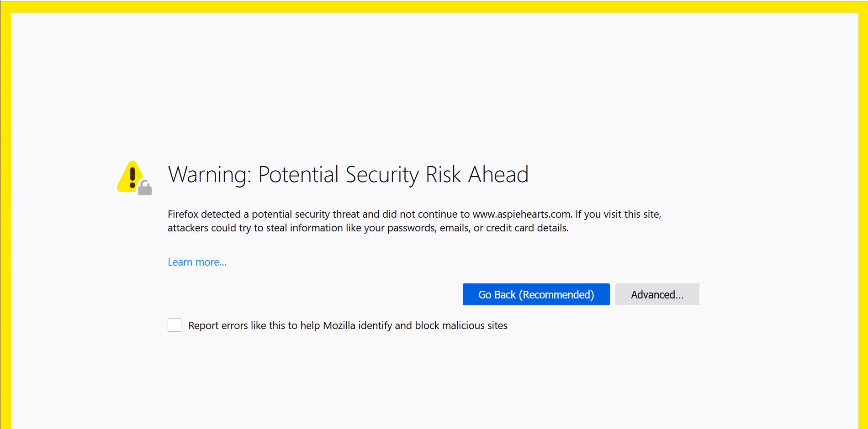This screenshot has width=868, height=429.
Task: Click the www.aspiehearts.com domain text
Action: click(x=522, y=214)
